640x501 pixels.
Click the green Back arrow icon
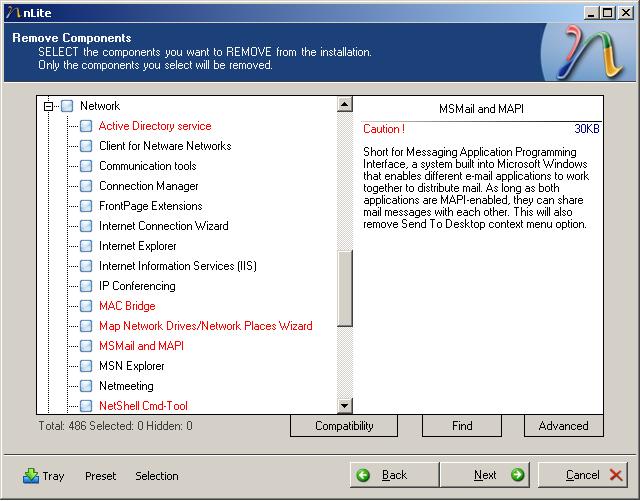point(363,475)
